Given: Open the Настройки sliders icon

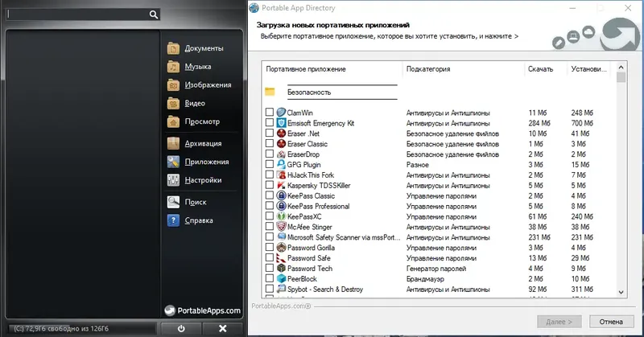Looking at the screenshot, I should (173, 180).
